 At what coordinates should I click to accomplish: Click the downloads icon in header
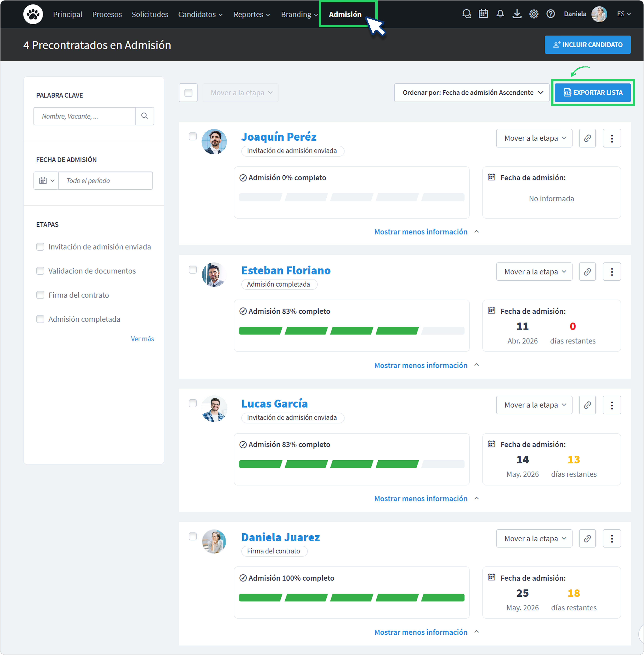pyautogui.click(x=517, y=14)
